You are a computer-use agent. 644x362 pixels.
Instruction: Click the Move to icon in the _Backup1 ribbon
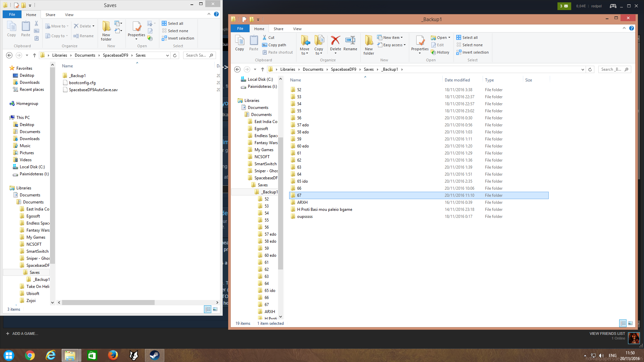click(x=305, y=41)
